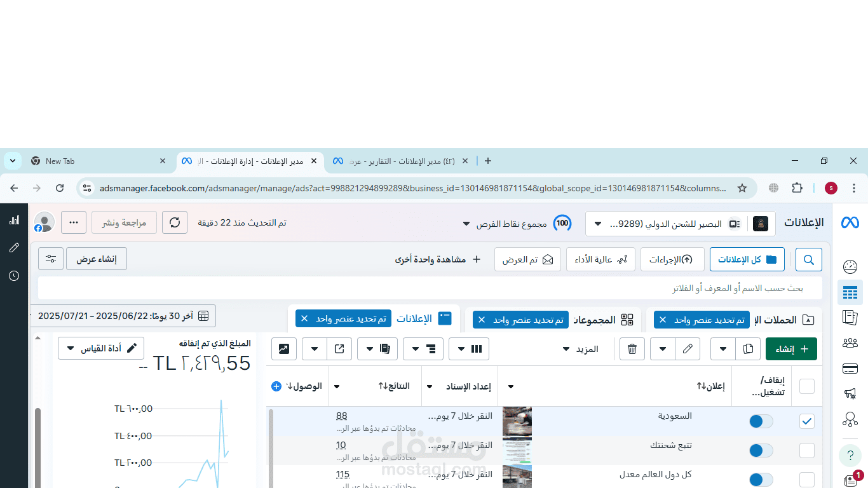The height and width of the screenshot is (488, 868).
Task: Open browser extensions puzzle icon
Action: pos(797,188)
